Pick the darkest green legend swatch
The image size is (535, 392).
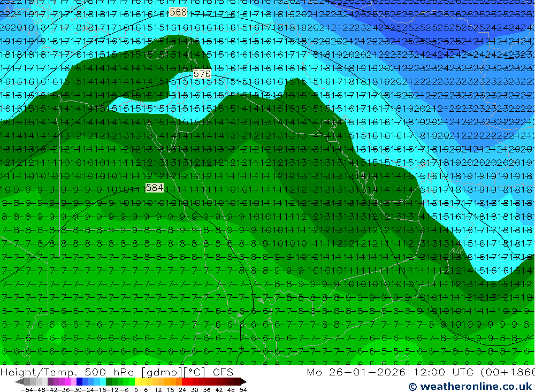pos(109,382)
